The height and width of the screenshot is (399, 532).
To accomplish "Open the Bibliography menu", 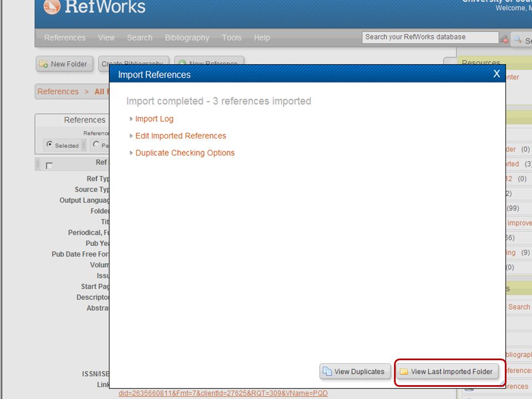I will [187, 38].
